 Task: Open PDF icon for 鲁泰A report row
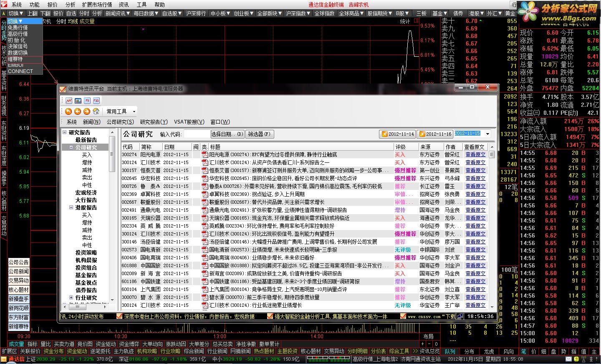[x=205, y=186]
